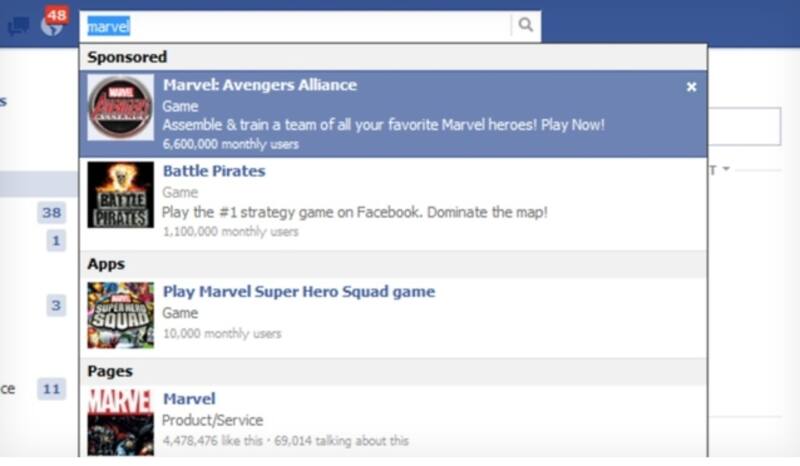Click the sidebar counter showing 11
This screenshot has height=466, width=800.
(52, 389)
